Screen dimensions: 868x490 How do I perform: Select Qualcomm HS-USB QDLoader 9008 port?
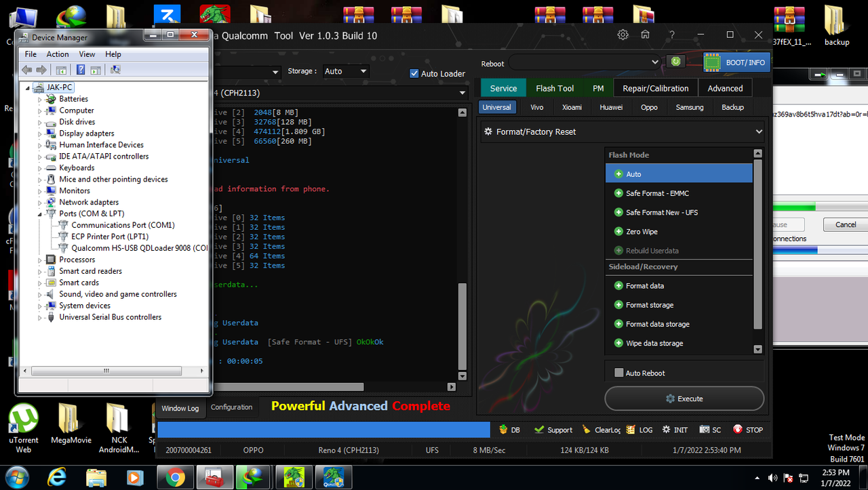139,248
